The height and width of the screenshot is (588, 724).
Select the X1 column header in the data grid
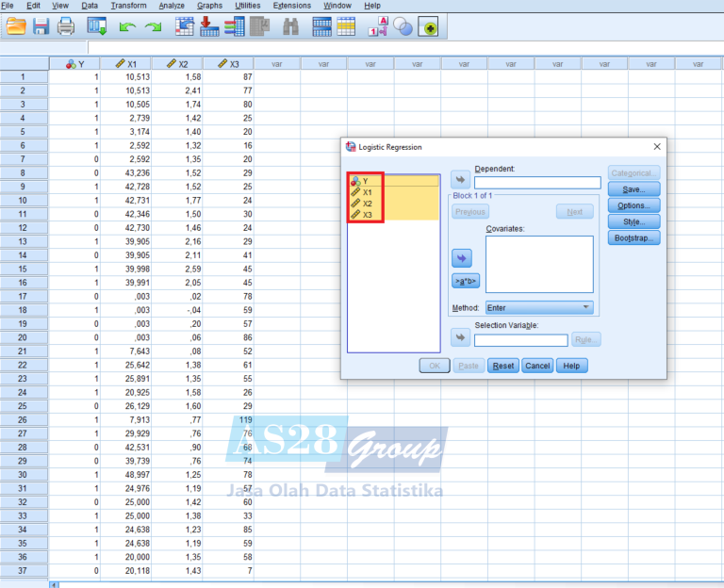click(126, 64)
